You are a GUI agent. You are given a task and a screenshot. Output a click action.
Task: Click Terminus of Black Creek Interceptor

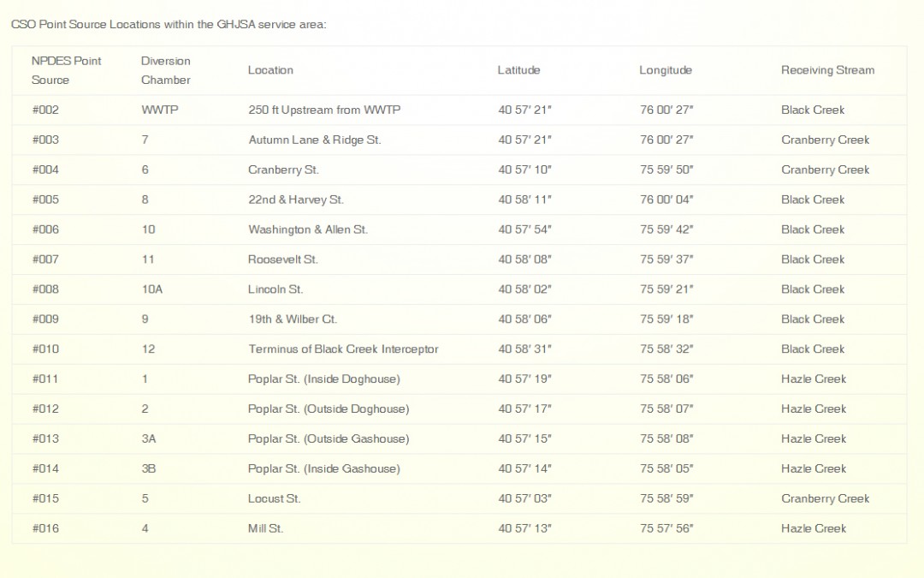coord(343,349)
